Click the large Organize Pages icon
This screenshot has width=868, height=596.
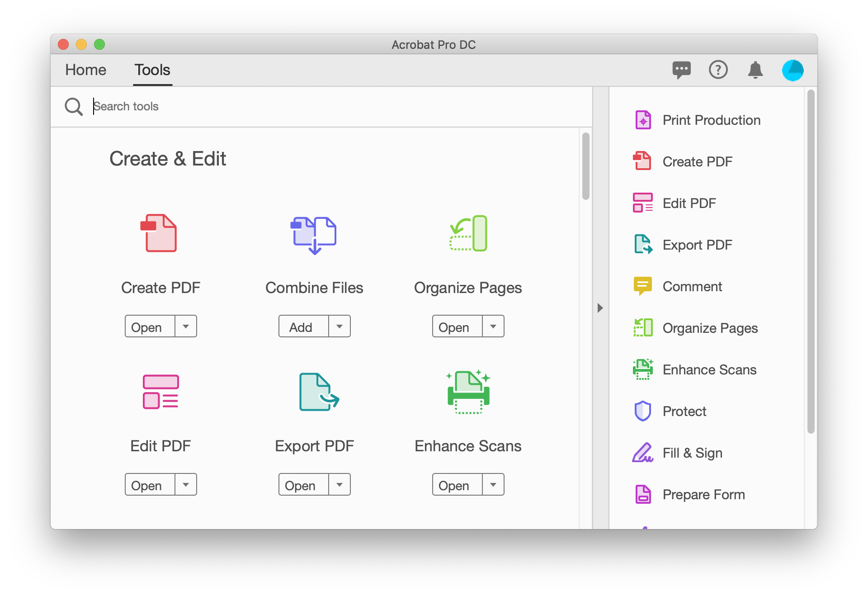point(468,233)
